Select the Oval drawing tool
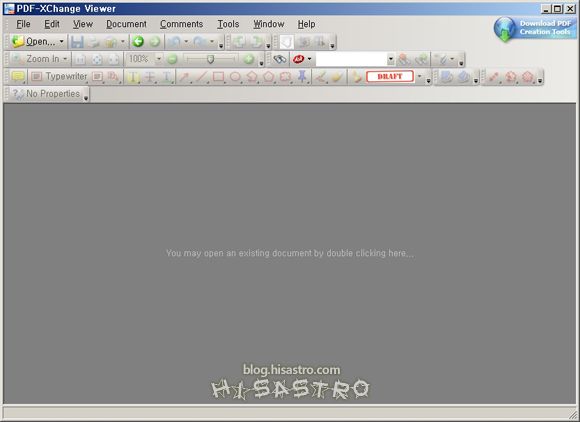 (x=235, y=77)
